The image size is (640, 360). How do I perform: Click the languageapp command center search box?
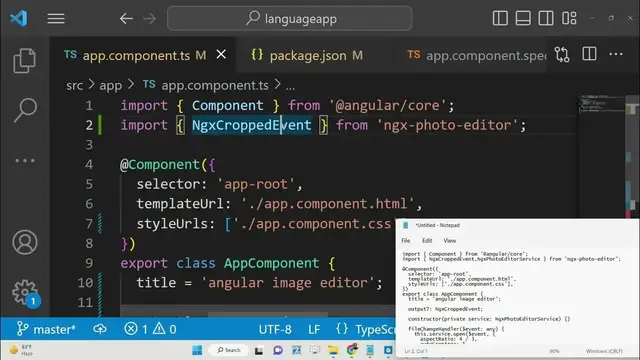pos(289,18)
